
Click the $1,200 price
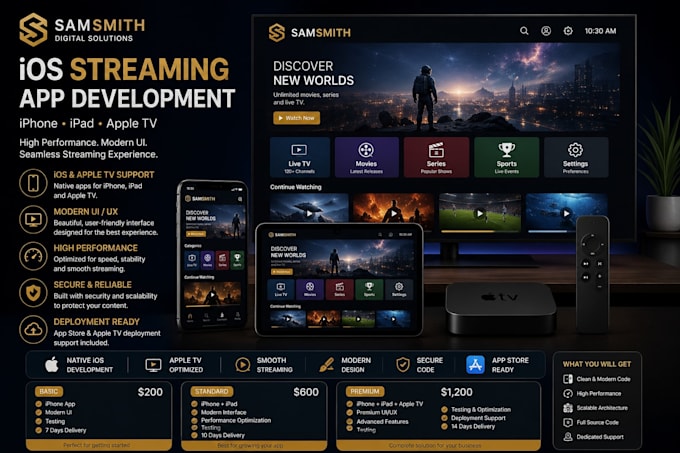tap(456, 392)
